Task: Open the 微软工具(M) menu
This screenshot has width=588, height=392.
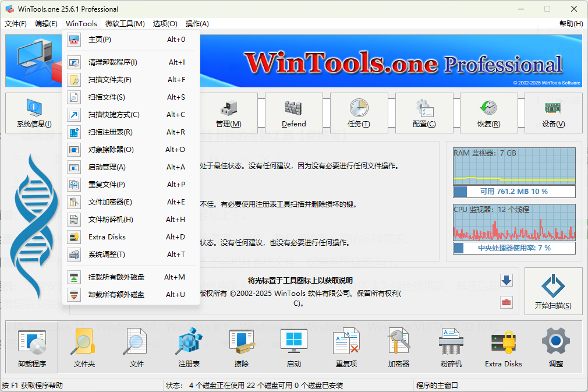Action: [x=125, y=24]
